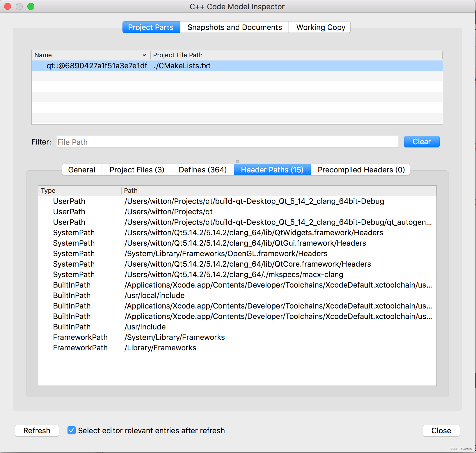The width and height of the screenshot is (476, 453).
Task: Click the Clear filter button
Action: (421, 142)
